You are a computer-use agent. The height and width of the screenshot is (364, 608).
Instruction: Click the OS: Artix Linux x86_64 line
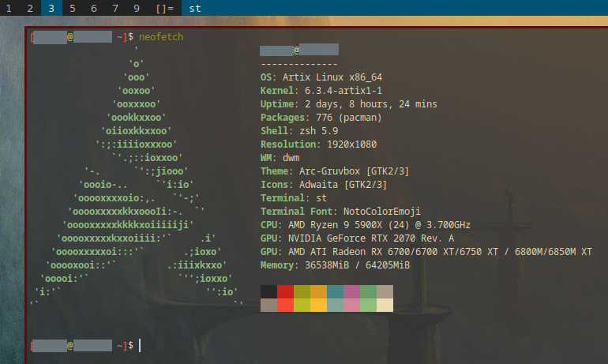click(x=321, y=77)
